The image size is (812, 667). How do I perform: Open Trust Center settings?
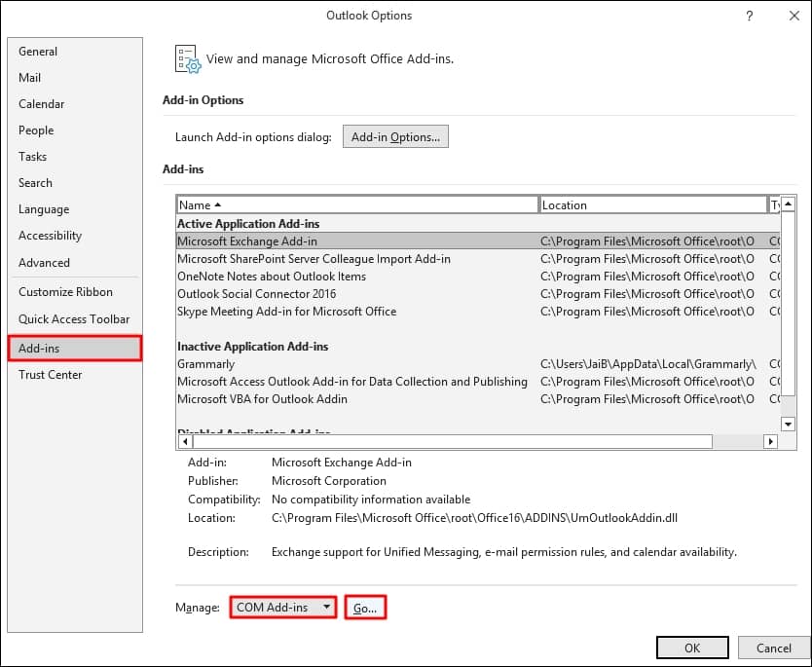[x=75, y=375]
